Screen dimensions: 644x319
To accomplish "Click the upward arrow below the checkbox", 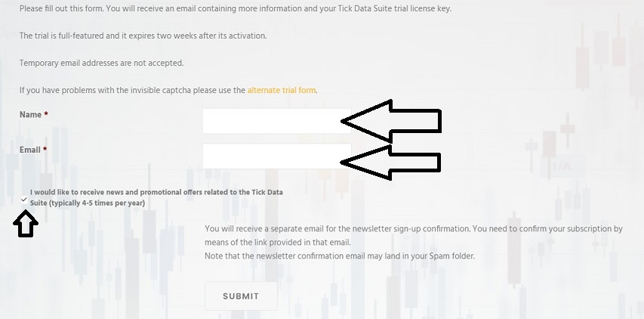I will 26,223.
